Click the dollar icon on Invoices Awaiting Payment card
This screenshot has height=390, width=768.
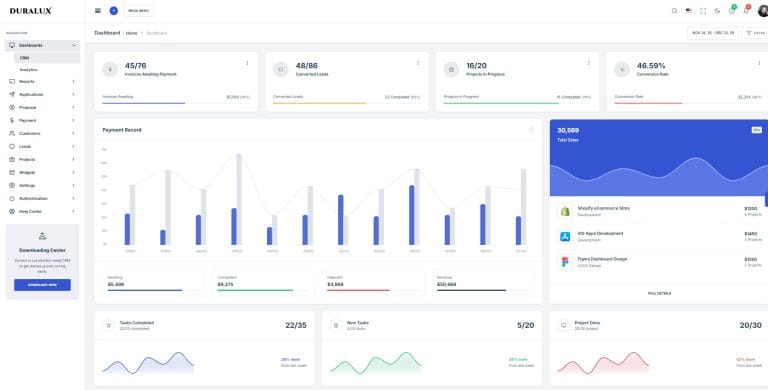pos(110,70)
